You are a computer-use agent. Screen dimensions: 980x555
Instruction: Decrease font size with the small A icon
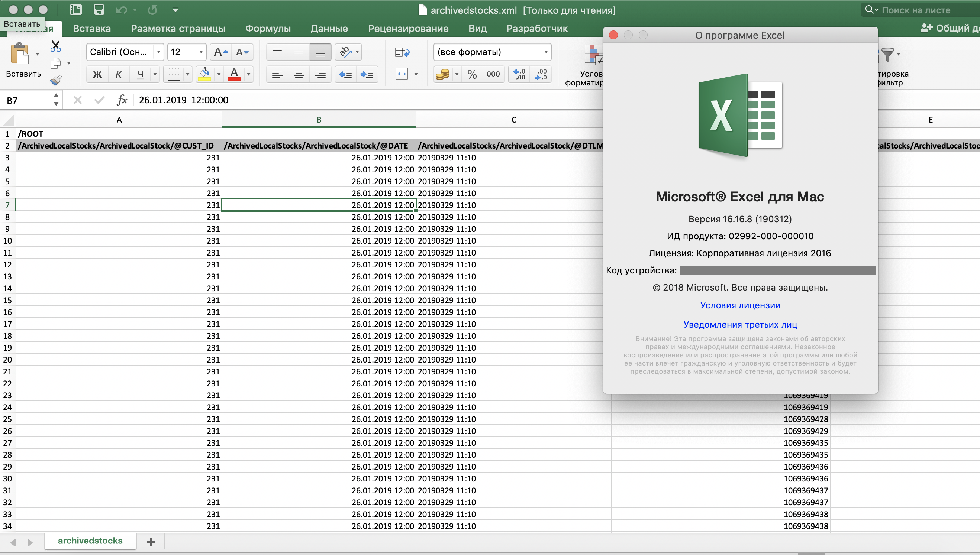point(242,52)
